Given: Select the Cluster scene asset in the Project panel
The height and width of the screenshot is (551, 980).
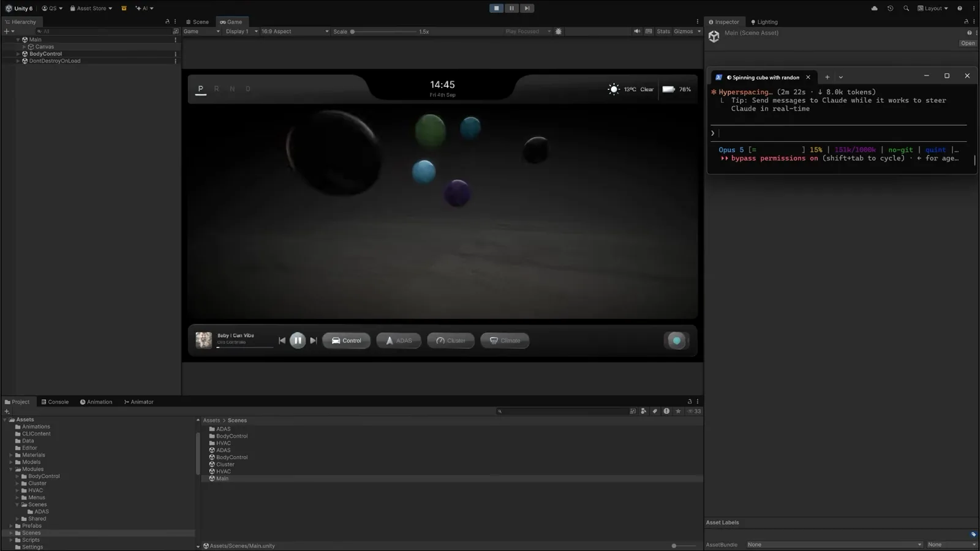Looking at the screenshot, I should click(x=221, y=464).
